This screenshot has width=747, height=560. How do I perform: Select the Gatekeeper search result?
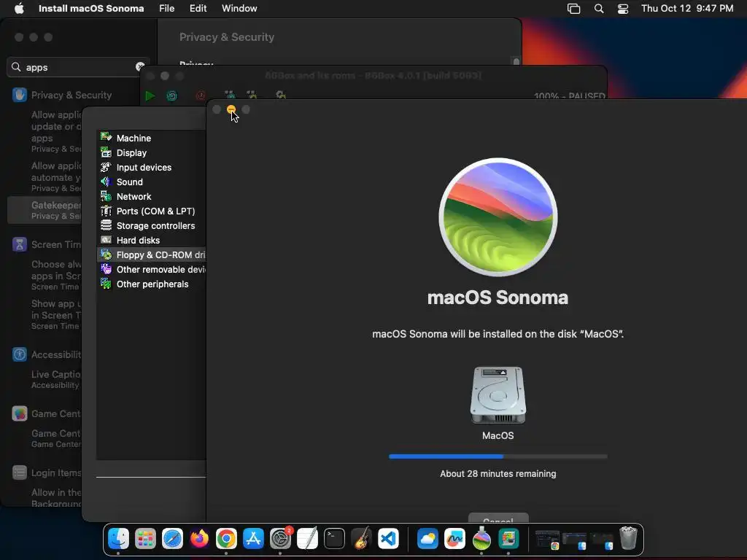[44, 210]
